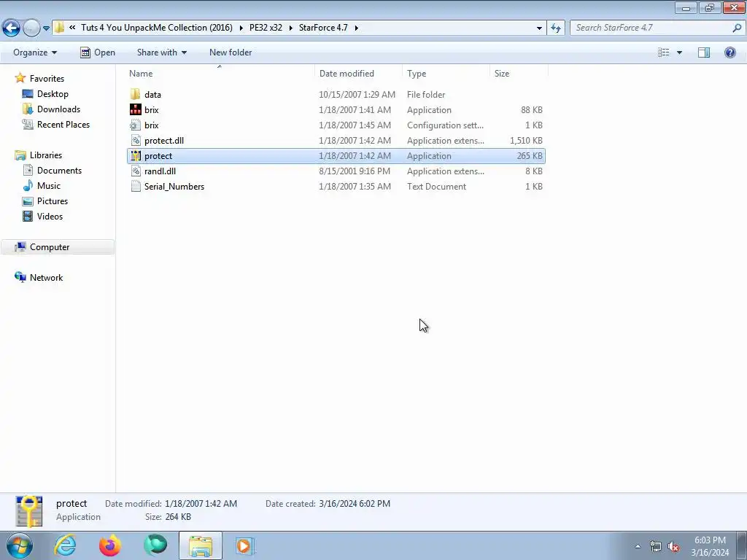This screenshot has height=560, width=747.
Task: Select the randl.dll file icon
Action: 135,171
